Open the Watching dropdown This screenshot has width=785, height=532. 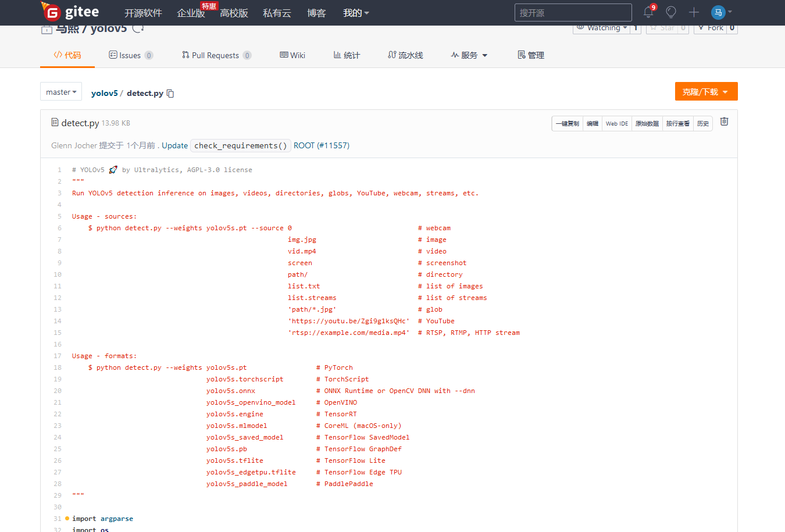[x=602, y=28]
